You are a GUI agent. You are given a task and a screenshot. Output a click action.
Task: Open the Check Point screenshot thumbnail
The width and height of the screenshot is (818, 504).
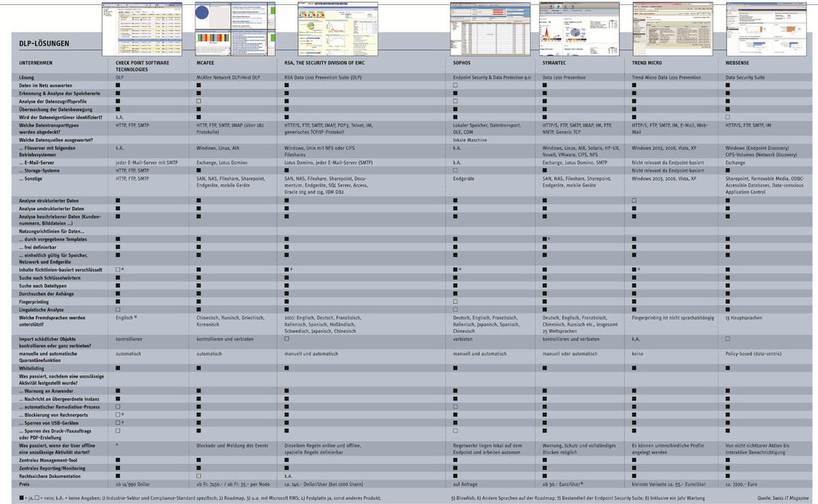click(x=141, y=29)
